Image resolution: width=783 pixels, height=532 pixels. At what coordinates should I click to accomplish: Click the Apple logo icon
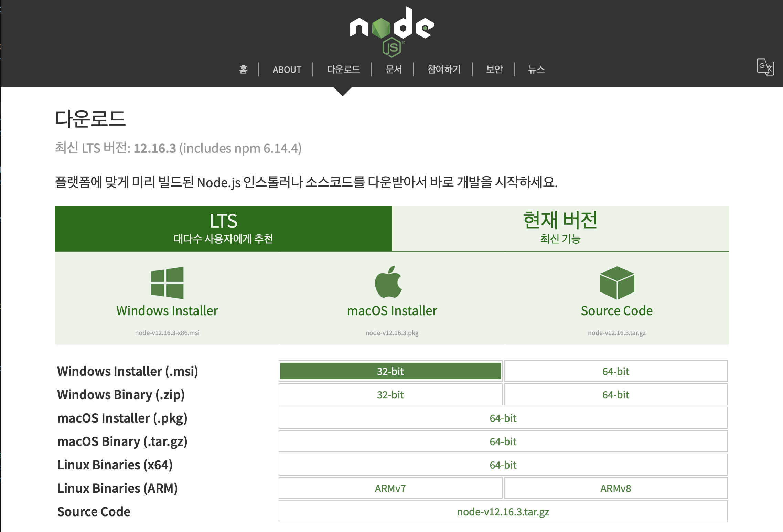pos(388,282)
